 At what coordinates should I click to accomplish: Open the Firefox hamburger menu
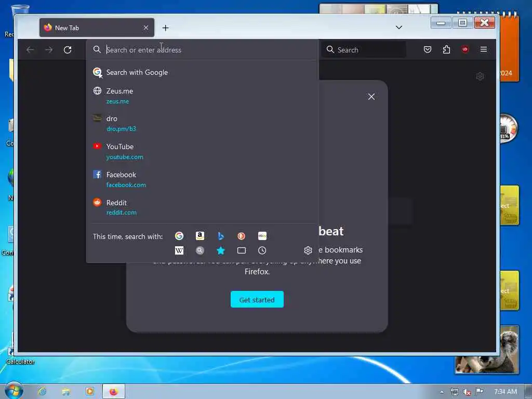[484, 49]
